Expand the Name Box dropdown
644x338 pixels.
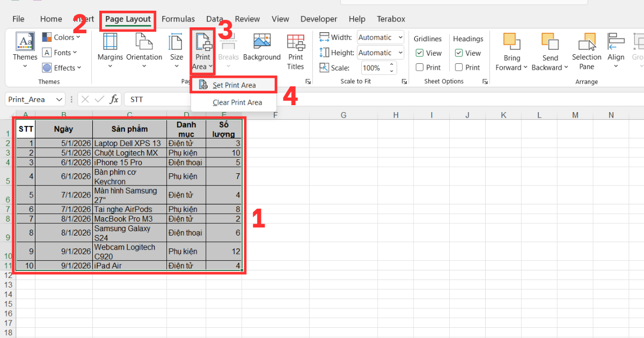(58, 100)
